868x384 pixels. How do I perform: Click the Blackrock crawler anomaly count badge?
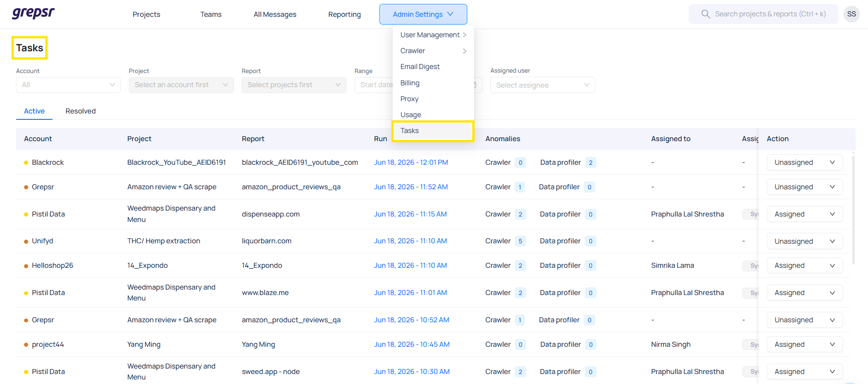520,162
